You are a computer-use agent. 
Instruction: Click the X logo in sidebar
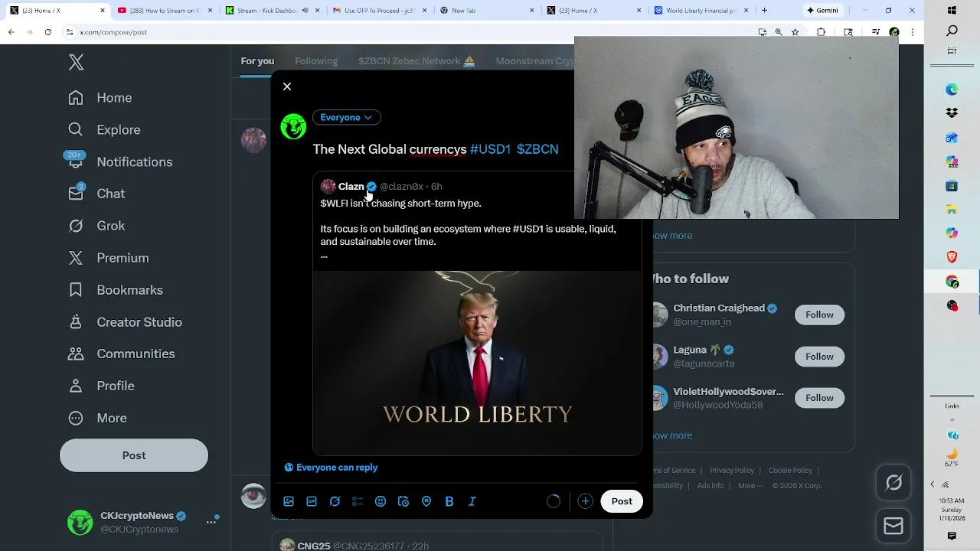(x=76, y=63)
